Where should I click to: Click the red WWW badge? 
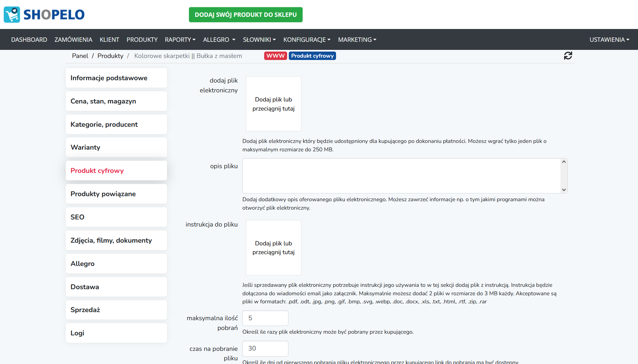275,56
